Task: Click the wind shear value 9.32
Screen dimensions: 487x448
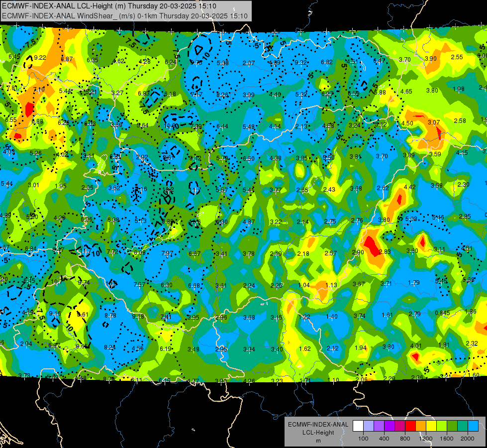Action: (300, 63)
